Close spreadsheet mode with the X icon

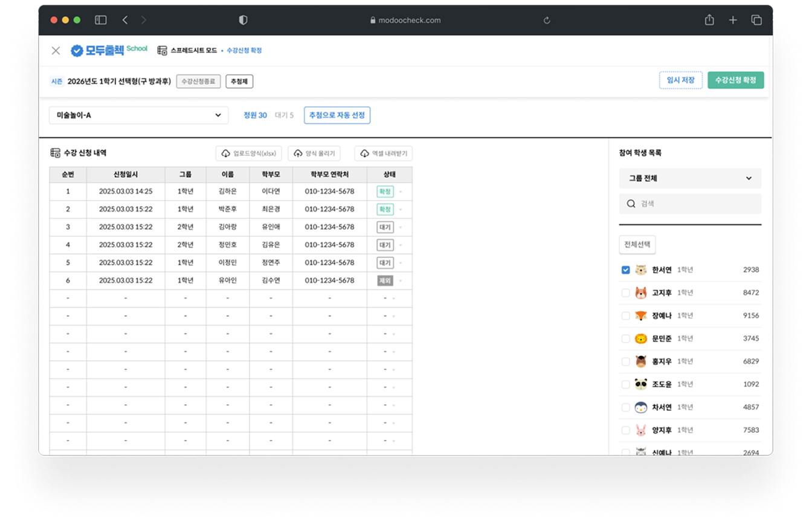(56, 51)
